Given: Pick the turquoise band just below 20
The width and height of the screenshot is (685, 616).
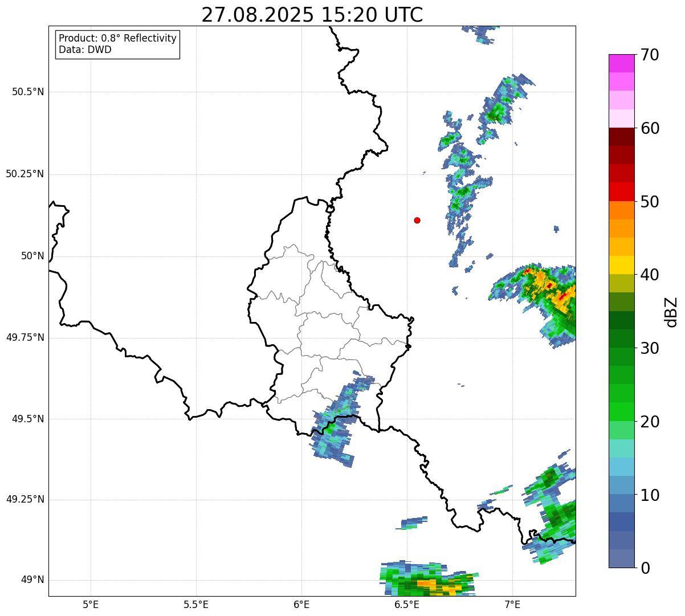Looking at the screenshot, I should tap(621, 448).
